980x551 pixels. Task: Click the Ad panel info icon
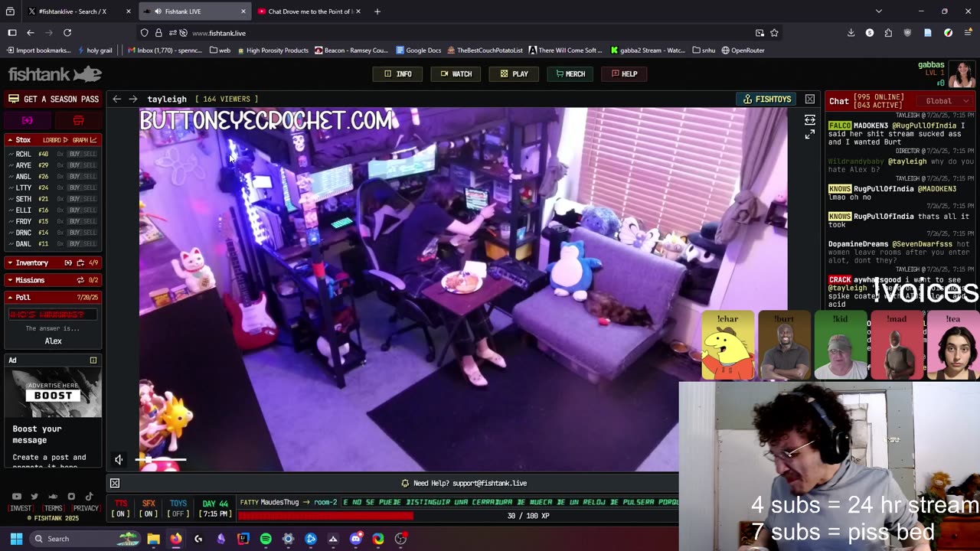pos(93,360)
